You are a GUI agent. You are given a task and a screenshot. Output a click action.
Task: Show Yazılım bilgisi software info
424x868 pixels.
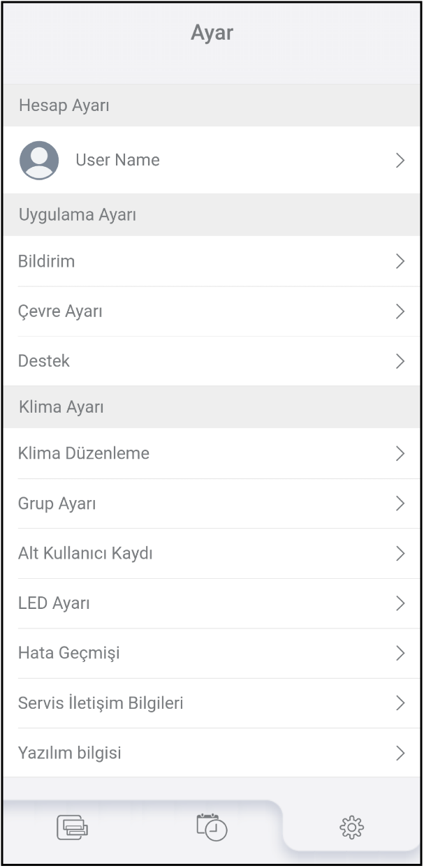(70, 753)
